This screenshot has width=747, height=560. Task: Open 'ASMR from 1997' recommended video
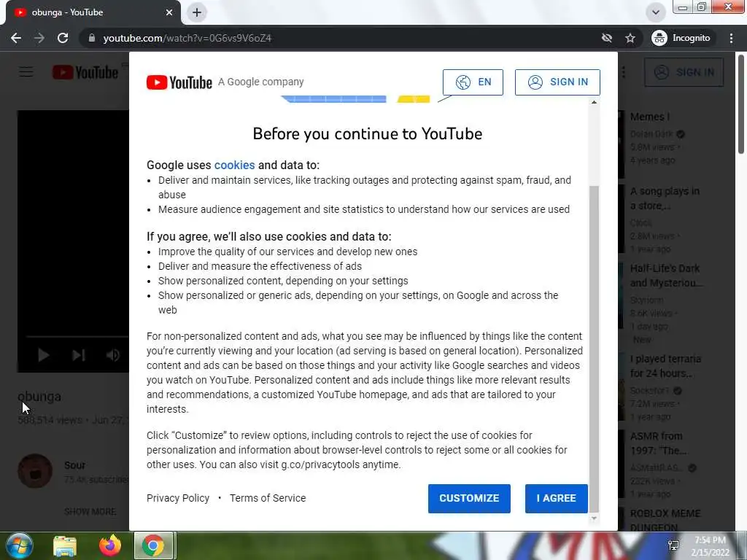click(658, 443)
